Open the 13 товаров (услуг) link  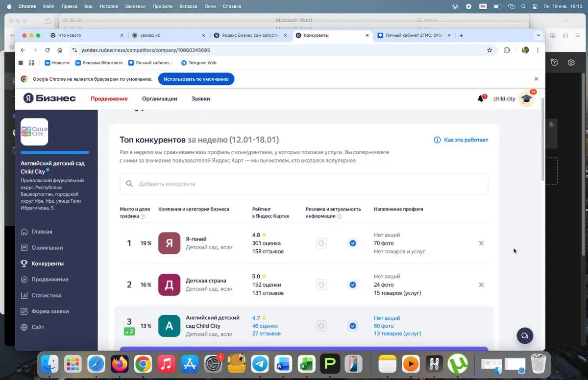(397, 334)
